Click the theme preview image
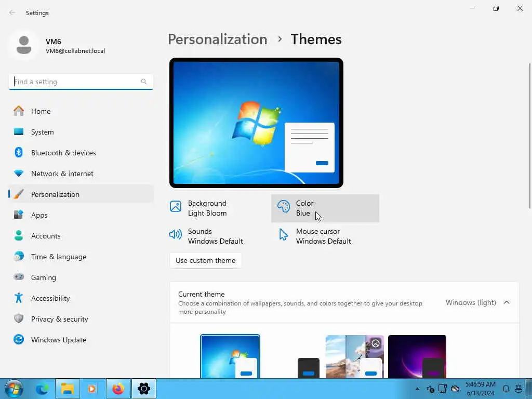532x399 pixels. point(256,123)
